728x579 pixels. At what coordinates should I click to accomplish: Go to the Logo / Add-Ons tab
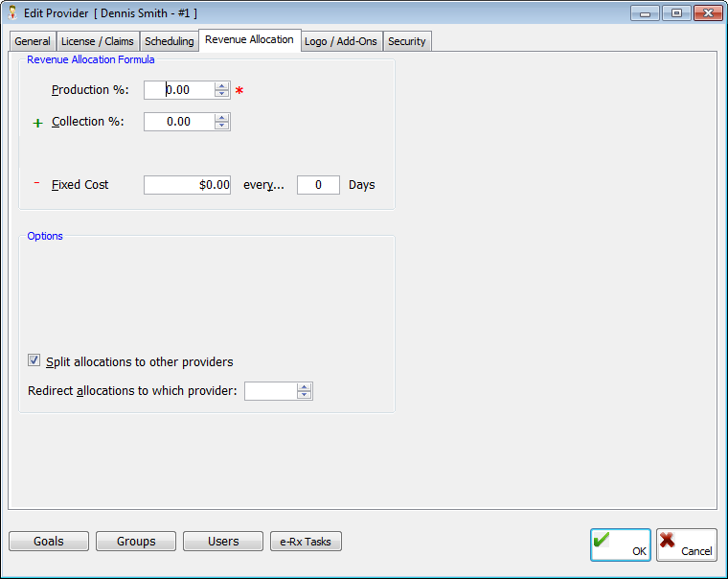340,42
